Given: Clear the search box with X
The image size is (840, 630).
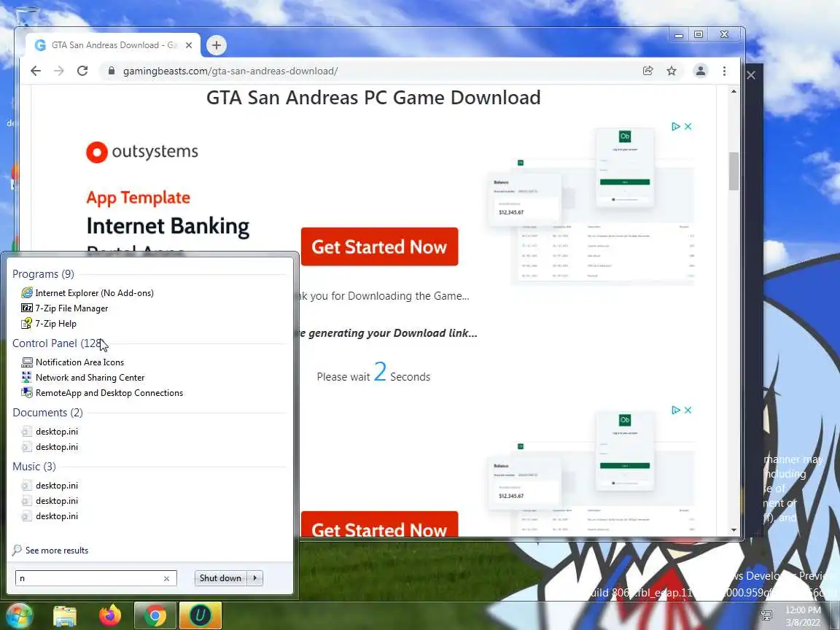Looking at the screenshot, I should pos(166,578).
